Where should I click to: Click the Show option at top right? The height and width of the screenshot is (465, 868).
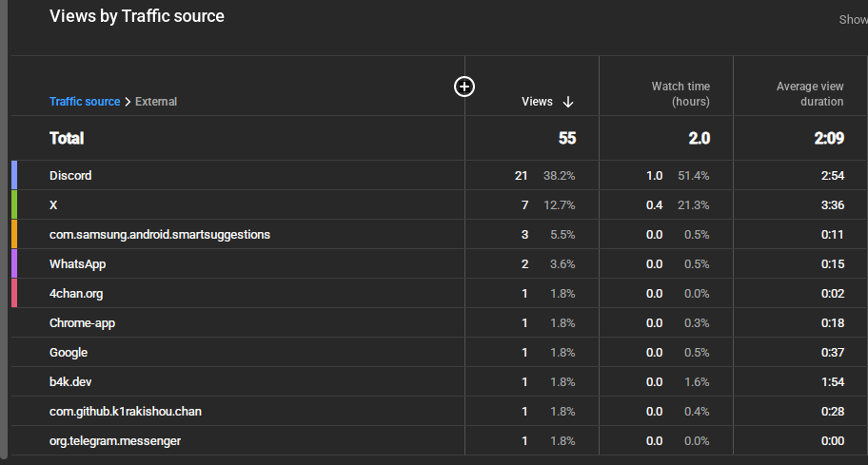click(853, 19)
